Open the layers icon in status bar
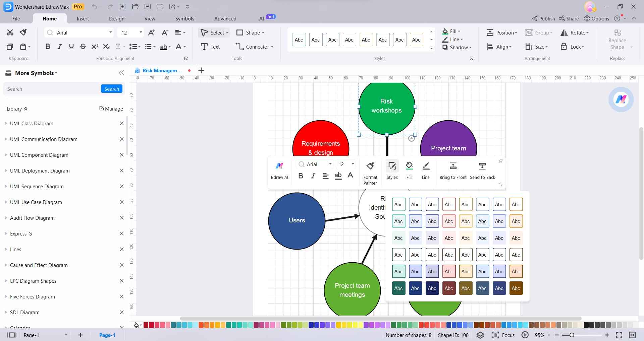This screenshot has width=644, height=341. 480,335
